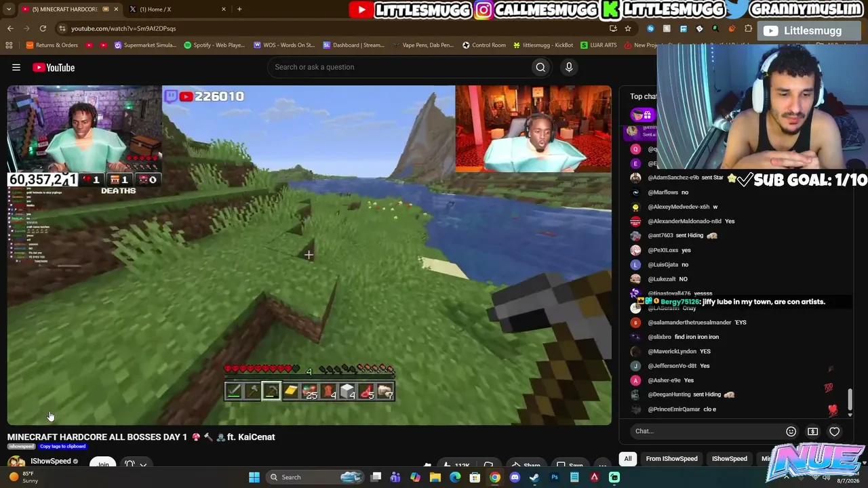This screenshot has width=868, height=488.
Task: Open the LUAR ARTS bookmark
Action: [x=599, y=45]
